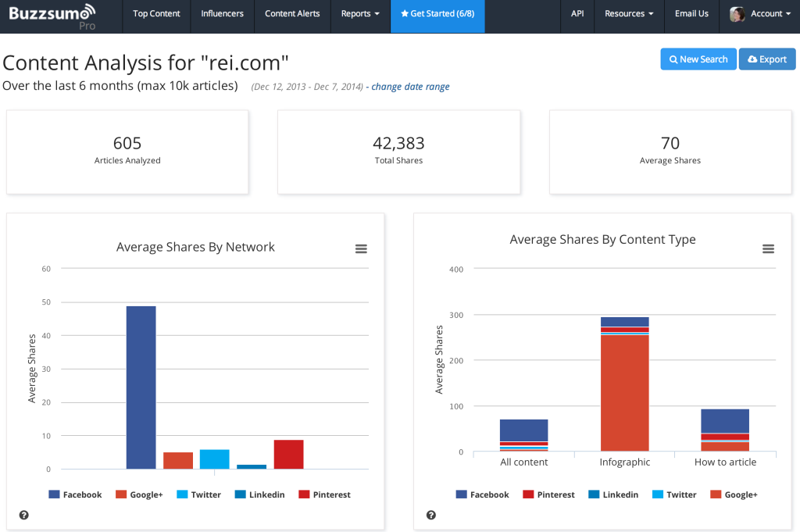This screenshot has width=800, height=532.
Task: Click the Facebook segment of the How to article bar
Action: pyautogui.click(x=725, y=421)
